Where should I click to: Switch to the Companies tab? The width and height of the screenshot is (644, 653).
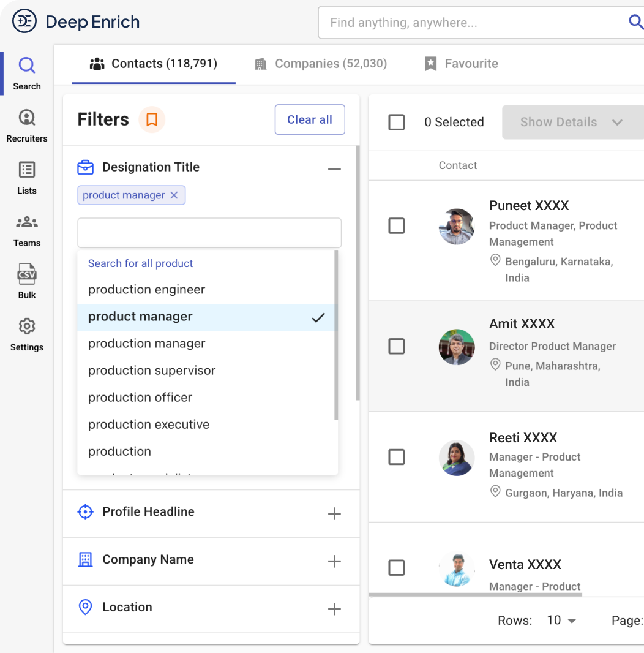321,64
